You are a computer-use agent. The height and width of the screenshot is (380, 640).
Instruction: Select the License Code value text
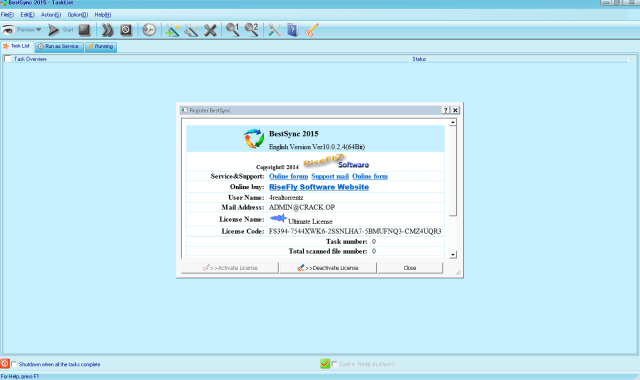click(355, 231)
